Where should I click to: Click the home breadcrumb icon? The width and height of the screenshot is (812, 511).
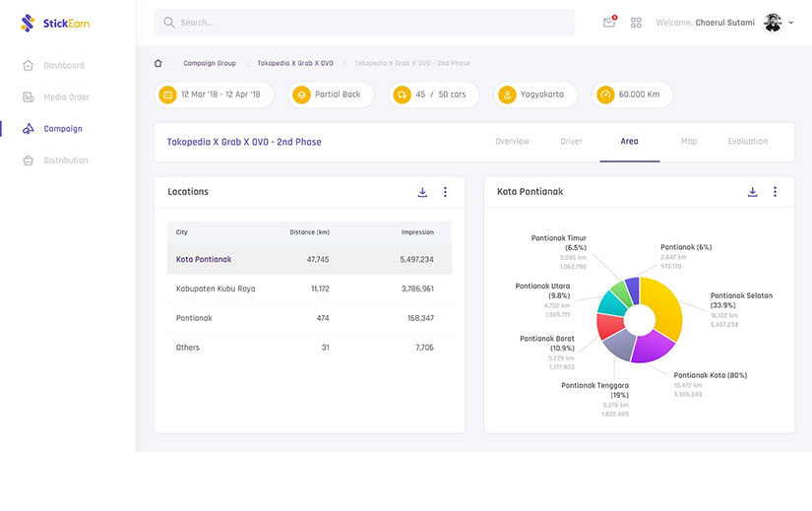[x=158, y=63]
